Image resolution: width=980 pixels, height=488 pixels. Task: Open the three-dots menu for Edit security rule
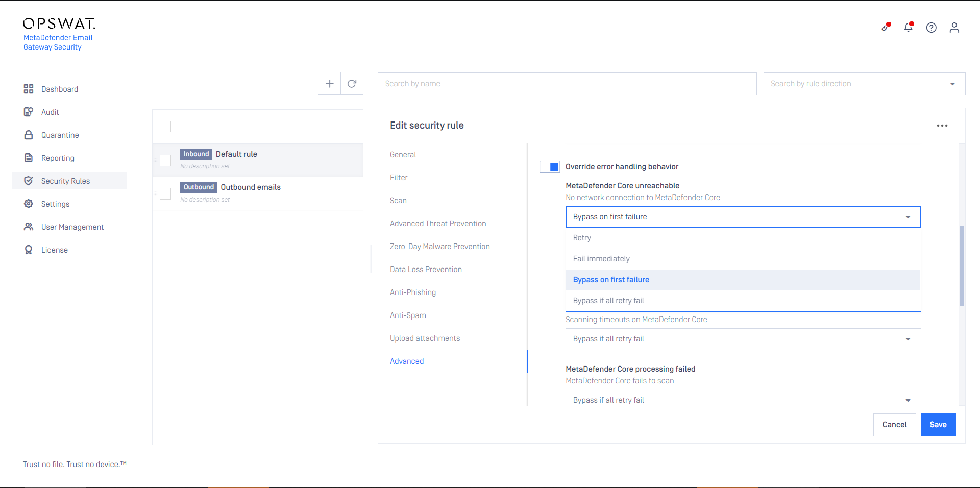pos(942,126)
